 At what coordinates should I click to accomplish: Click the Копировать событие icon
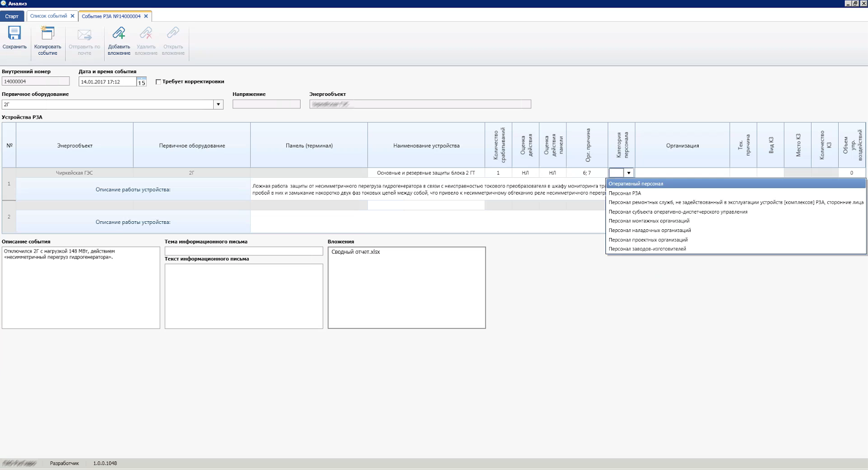48,33
